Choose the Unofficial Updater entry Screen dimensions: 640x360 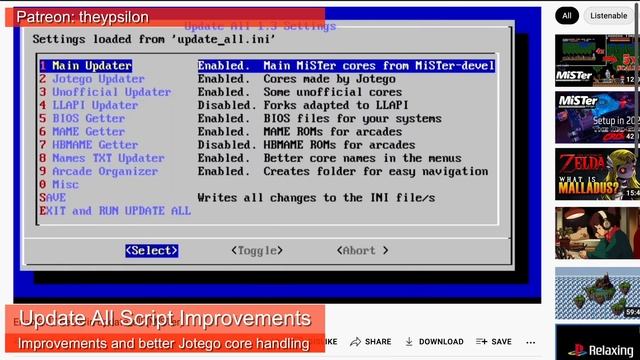pos(105,92)
